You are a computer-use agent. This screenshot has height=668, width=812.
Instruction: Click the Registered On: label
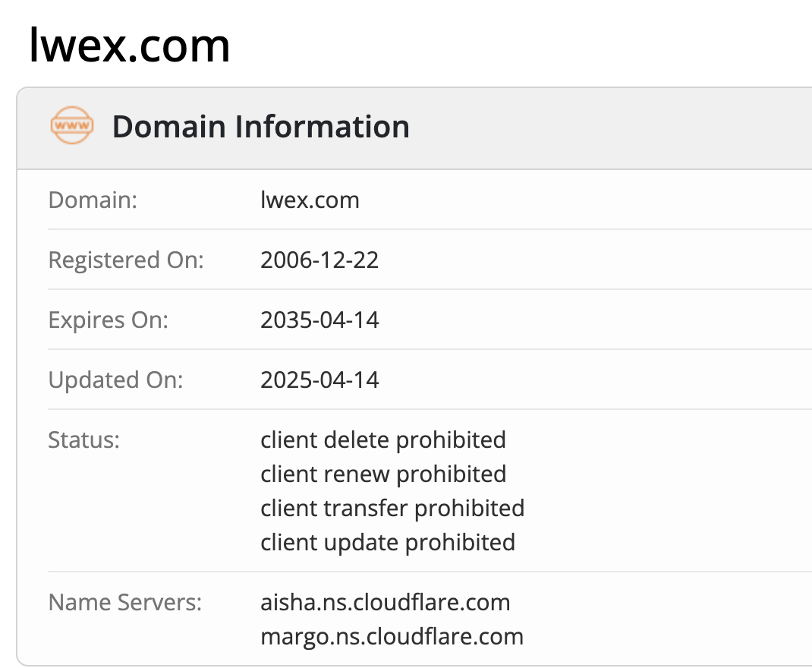click(126, 260)
